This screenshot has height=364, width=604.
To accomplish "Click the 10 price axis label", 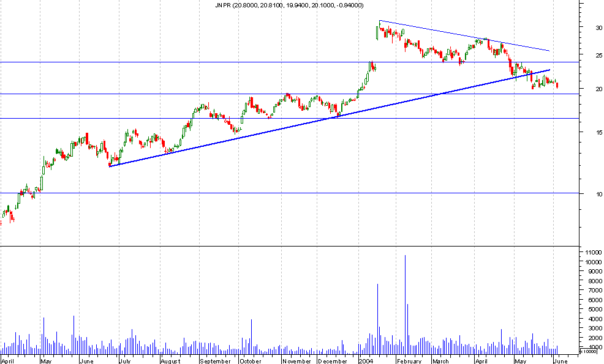I will click(599, 194).
